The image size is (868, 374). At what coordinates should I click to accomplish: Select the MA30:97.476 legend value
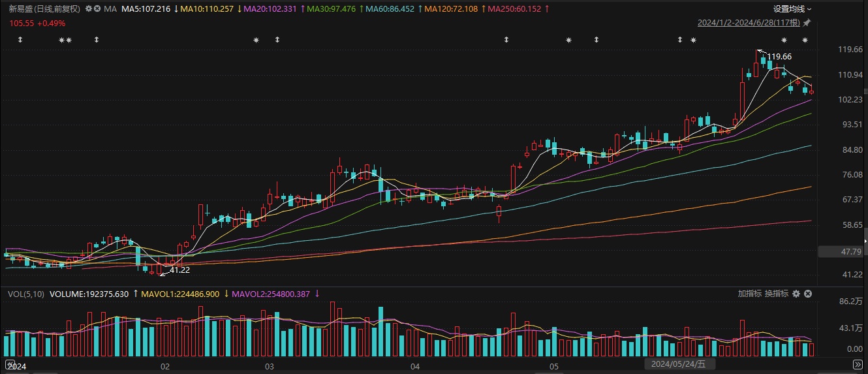click(x=331, y=9)
